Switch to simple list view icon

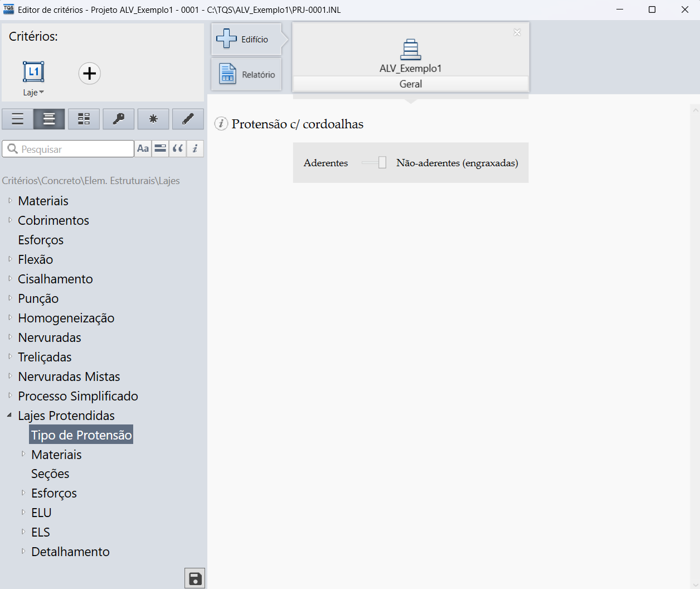18,119
